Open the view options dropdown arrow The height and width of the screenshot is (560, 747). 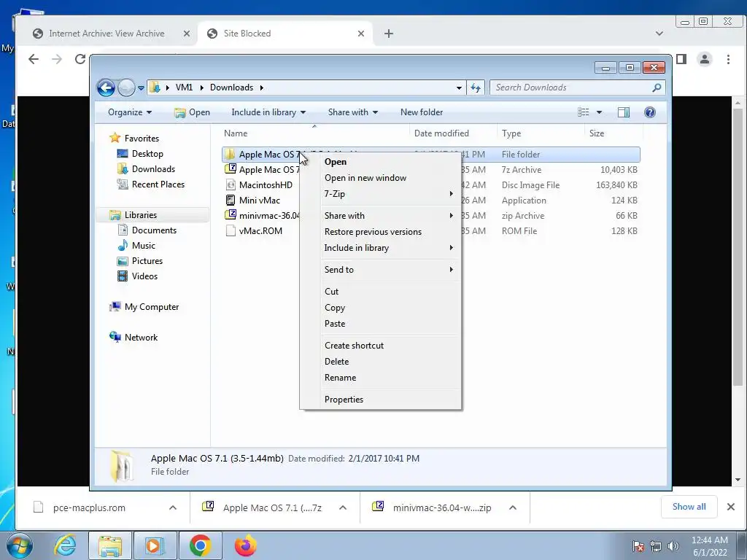[600, 112]
